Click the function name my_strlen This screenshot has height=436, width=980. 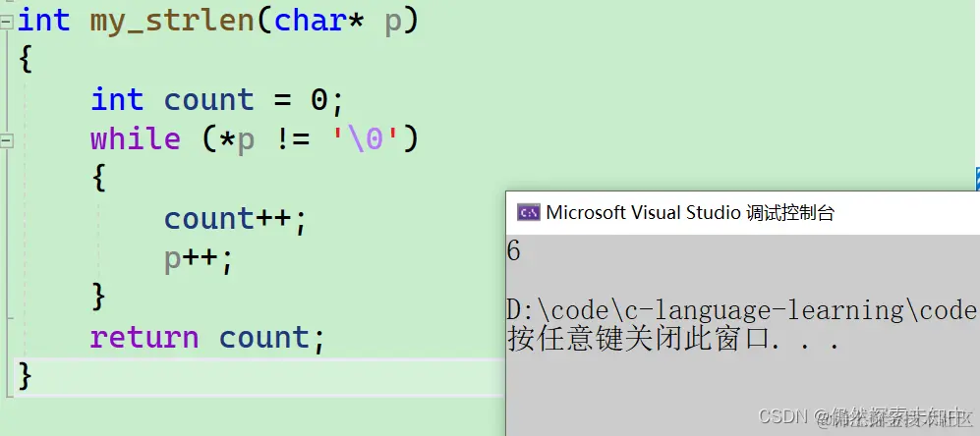(x=172, y=22)
